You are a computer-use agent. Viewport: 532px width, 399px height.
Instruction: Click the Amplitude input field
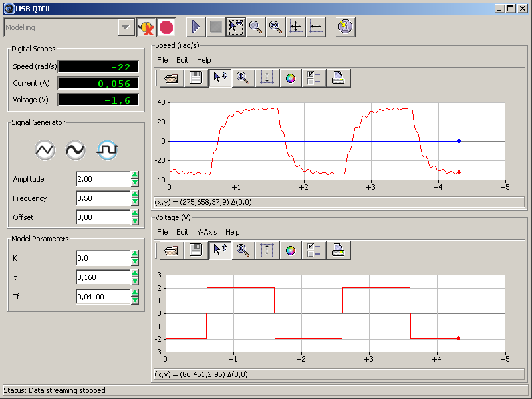click(x=103, y=179)
